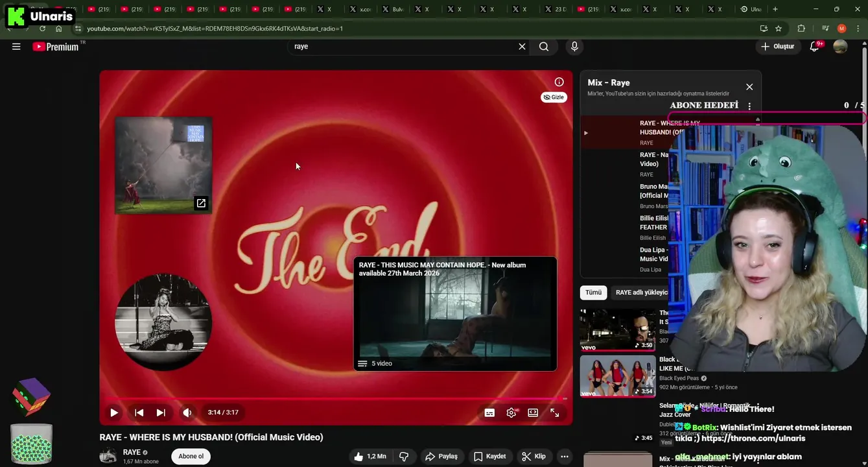
Task: Open Black Eyed Peas channel name link
Action: (679, 378)
